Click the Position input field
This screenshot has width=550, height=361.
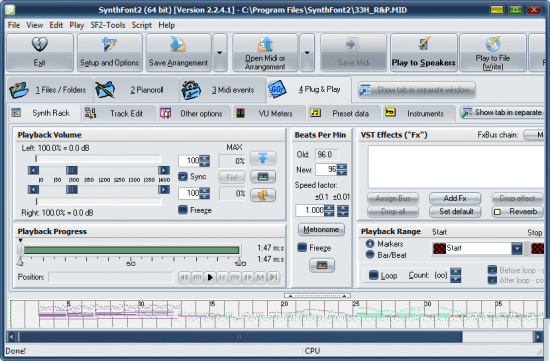coord(111,277)
